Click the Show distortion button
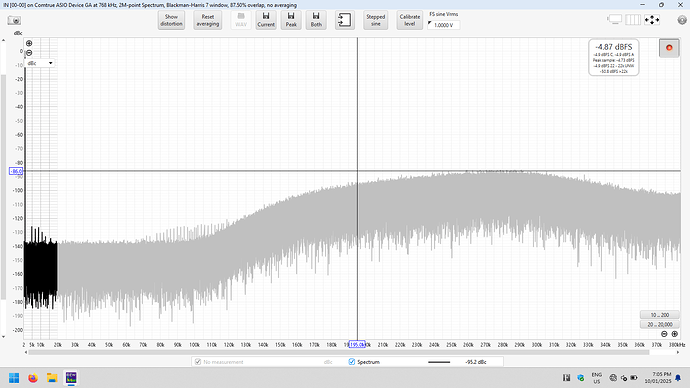690x388 pixels. click(x=171, y=20)
